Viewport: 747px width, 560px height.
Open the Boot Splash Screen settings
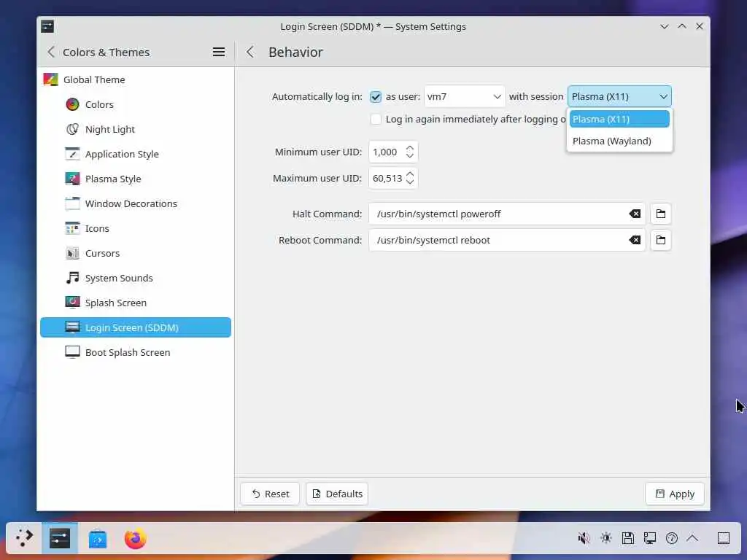(x=135, y=352)
